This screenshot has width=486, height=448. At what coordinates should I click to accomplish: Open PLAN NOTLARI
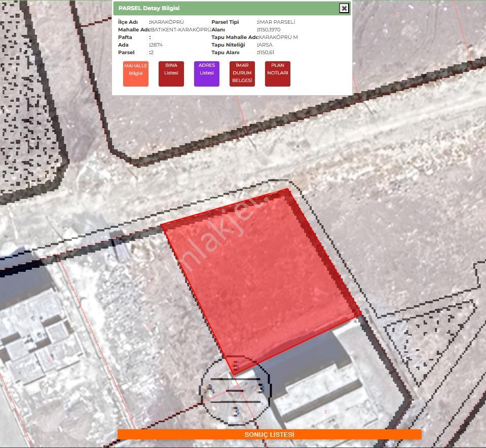[278, 74]
